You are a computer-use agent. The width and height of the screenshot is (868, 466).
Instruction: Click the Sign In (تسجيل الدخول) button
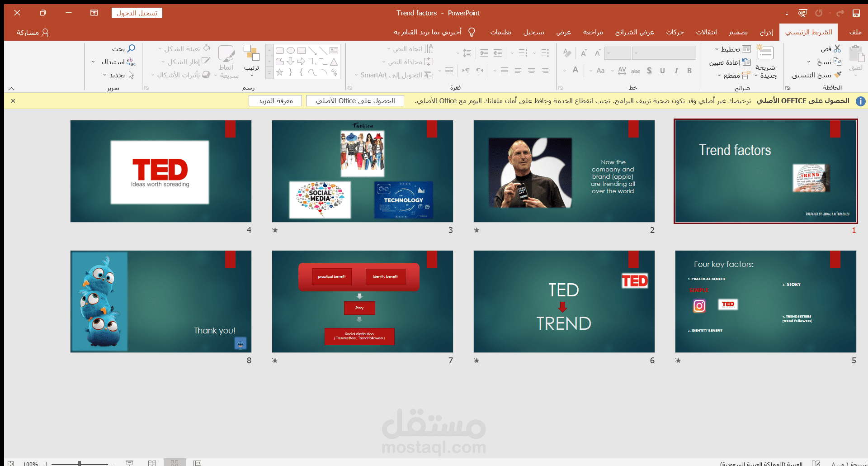[x=137, y=13]
